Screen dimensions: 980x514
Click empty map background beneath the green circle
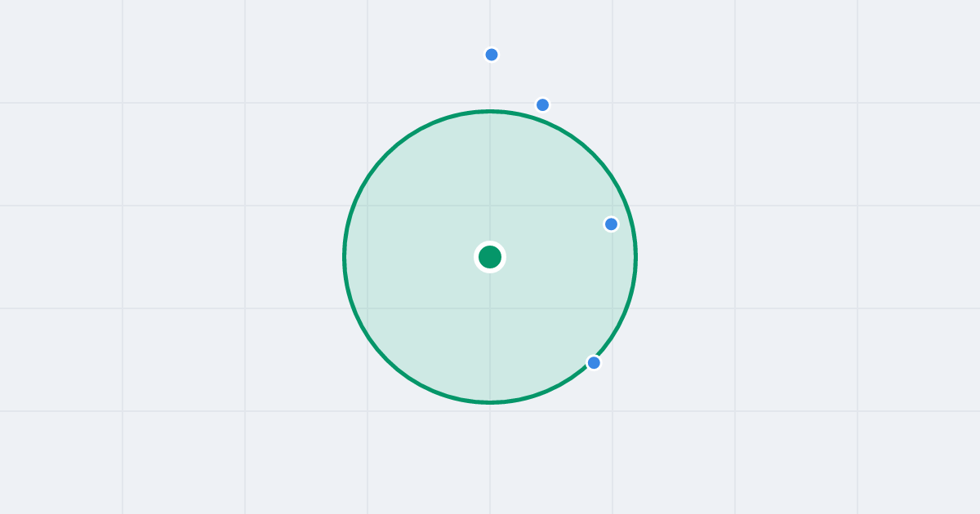tap(490, 461)
